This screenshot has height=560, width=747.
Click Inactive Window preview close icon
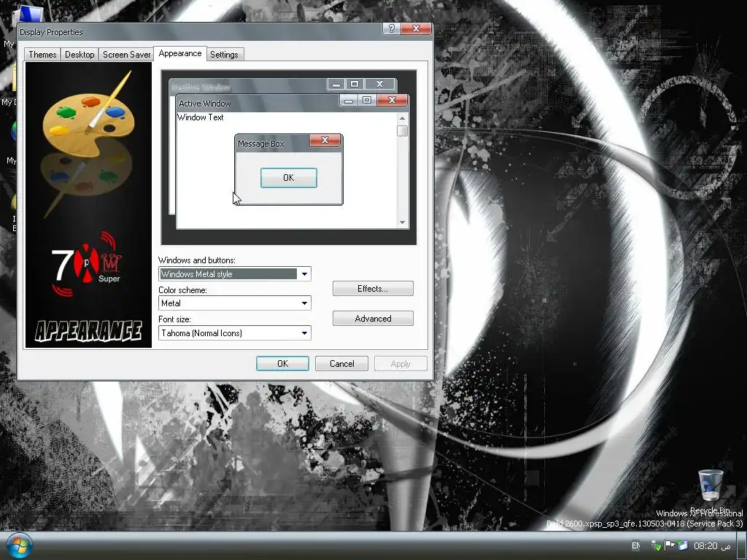point(379,85)
